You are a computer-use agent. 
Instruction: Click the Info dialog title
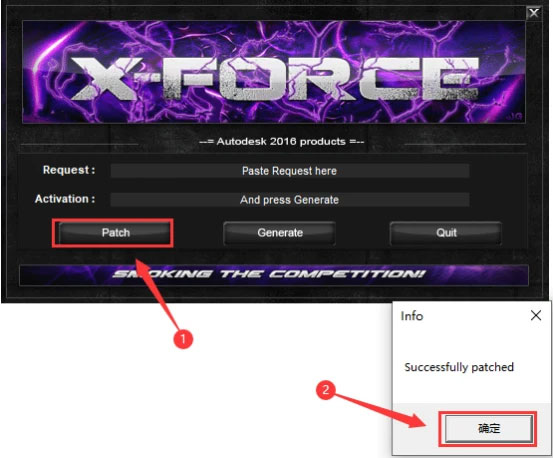point(412,316)
